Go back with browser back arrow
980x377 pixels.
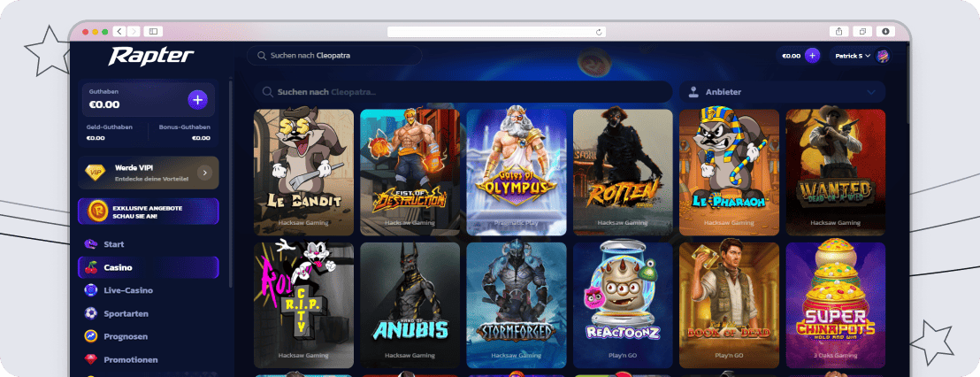click(x=120, y=31)
